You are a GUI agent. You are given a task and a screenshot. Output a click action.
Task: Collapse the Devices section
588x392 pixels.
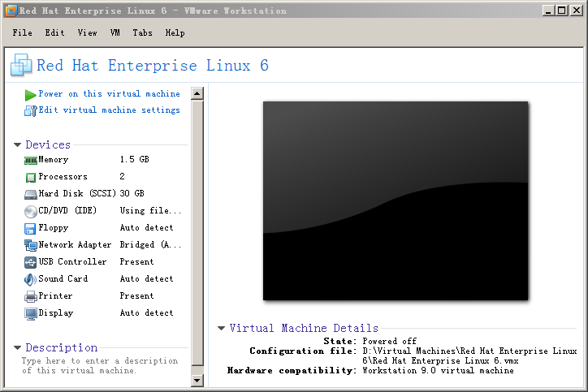pos(17,144)
